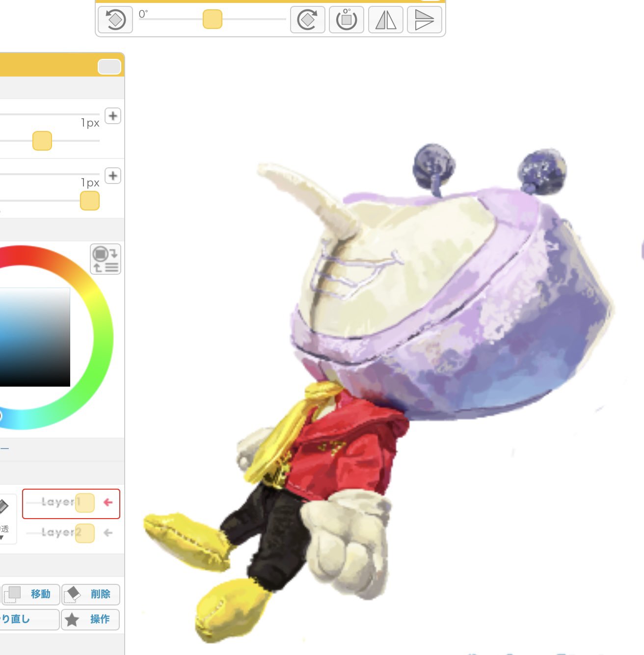Click the 削除 (delete) layer button
Viewport: 644px width, 655px height.
91,594
